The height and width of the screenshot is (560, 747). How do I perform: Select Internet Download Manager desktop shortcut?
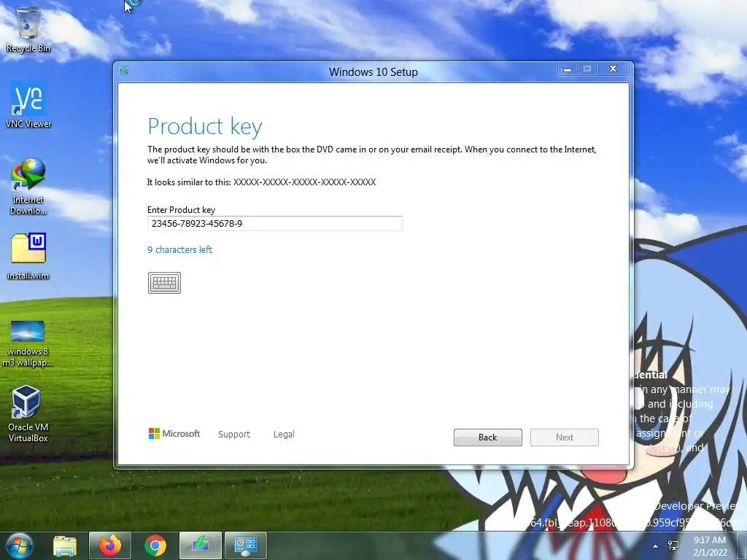(28, 187)
